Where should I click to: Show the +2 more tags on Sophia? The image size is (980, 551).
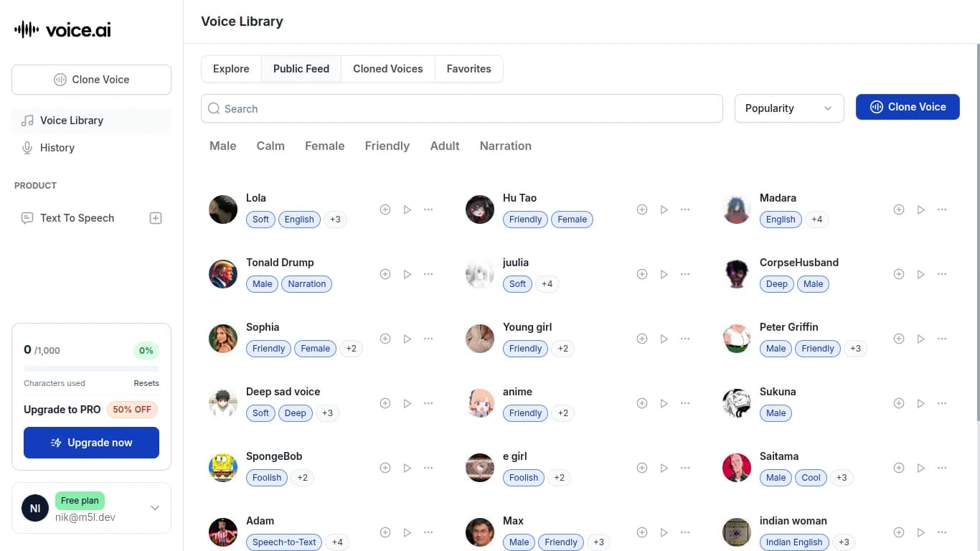[x=351, y=349]
